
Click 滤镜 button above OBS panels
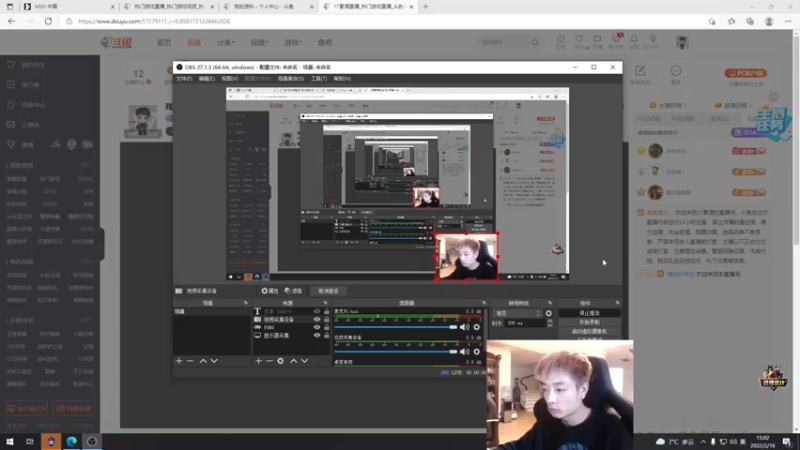293,291
